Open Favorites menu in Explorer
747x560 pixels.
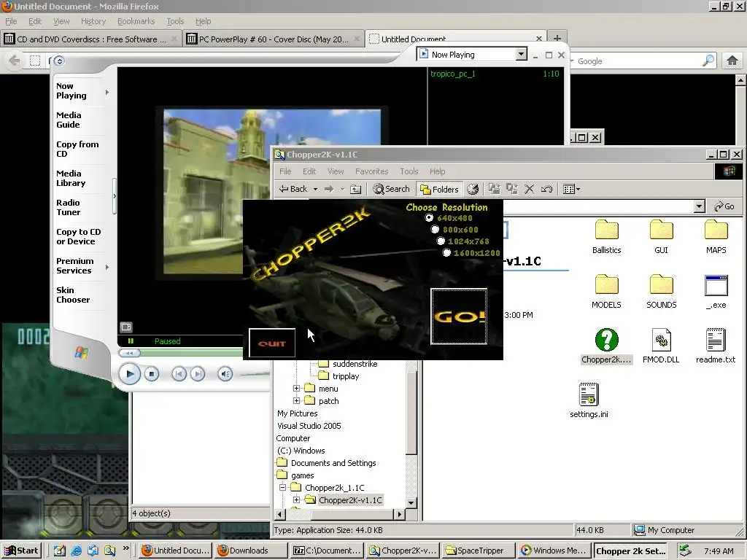click(x=371, y=171)
